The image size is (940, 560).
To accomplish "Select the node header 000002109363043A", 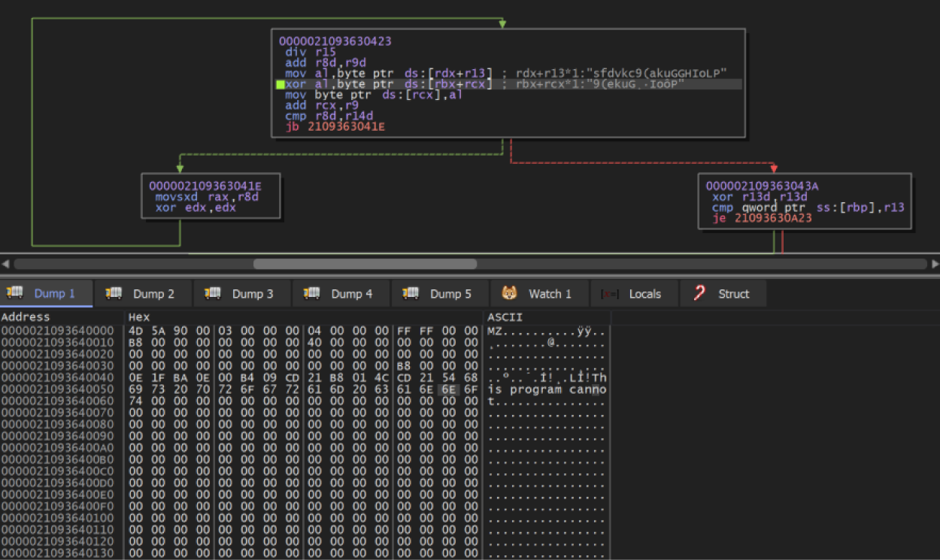I will click(761, 186).
